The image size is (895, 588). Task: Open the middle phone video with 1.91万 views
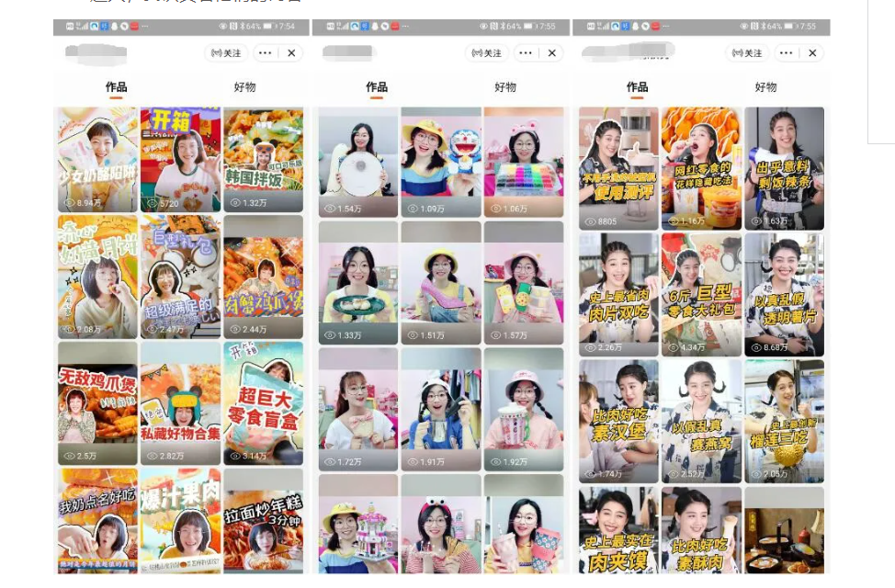441,410
